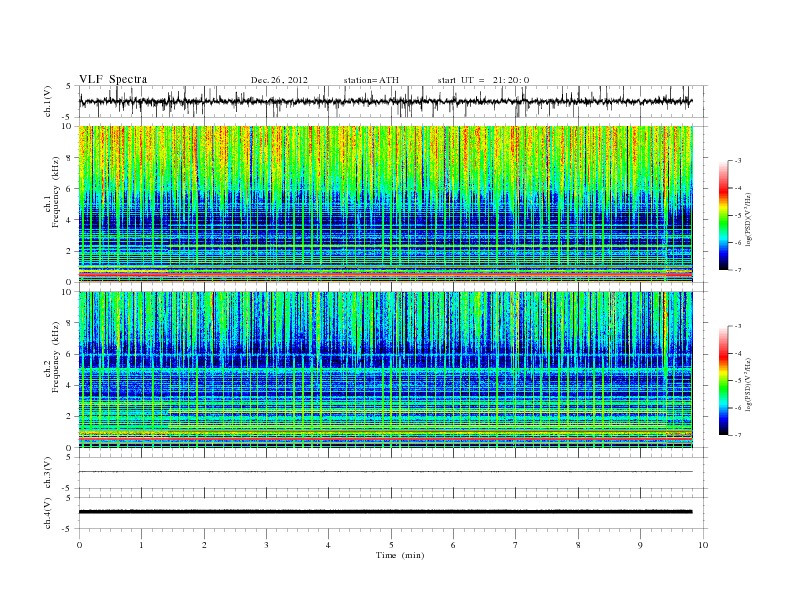Click the ch.1 voltage waveform trace
Viewport: 792px width, 612px height.
point(385,101)
